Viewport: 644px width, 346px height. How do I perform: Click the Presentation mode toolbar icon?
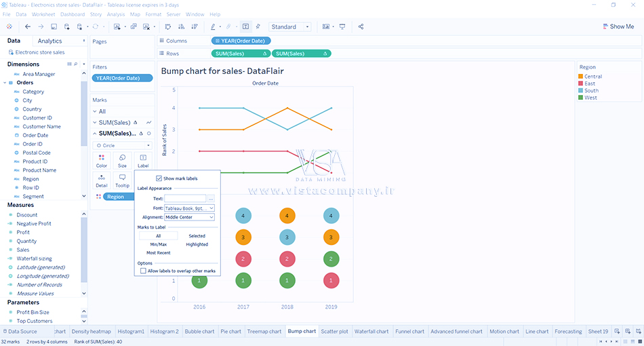pos(342,26)
